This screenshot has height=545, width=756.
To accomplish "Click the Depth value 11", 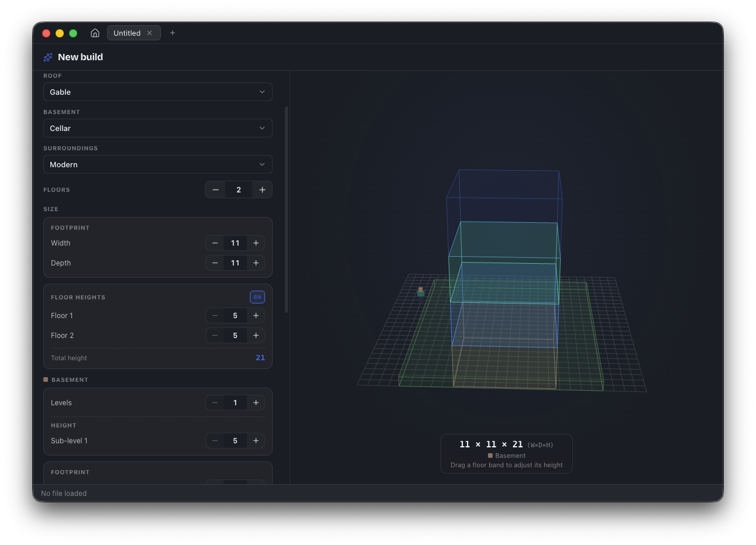I will coord(235,263).
